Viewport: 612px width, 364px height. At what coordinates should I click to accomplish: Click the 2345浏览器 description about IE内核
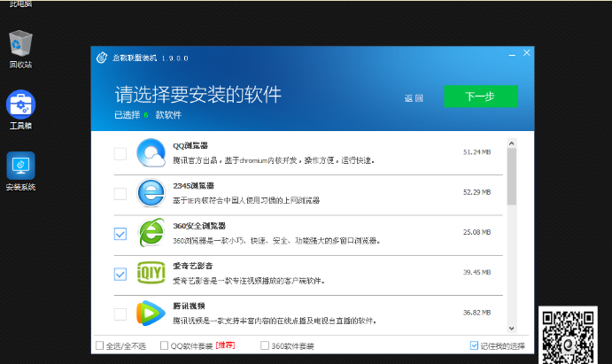tap(246, 200)
